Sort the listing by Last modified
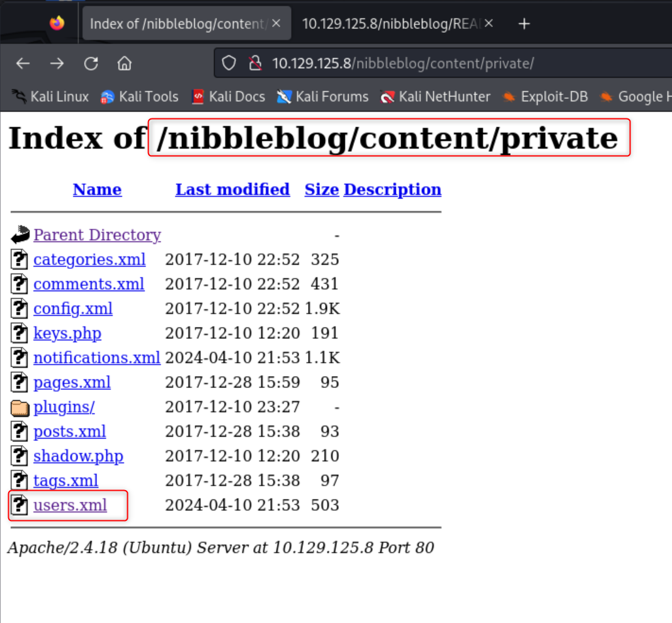Image resolution: width=672 pixels, height=623 pixels. tap(232, 189)
